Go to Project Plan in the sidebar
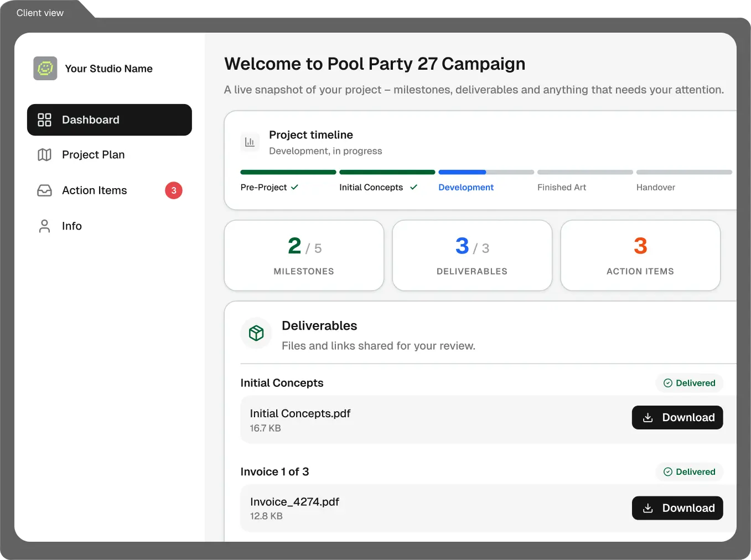 click(x=110, y=155)
